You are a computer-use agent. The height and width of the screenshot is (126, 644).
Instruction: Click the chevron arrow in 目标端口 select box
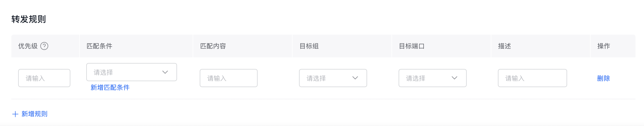coord(454,78)
